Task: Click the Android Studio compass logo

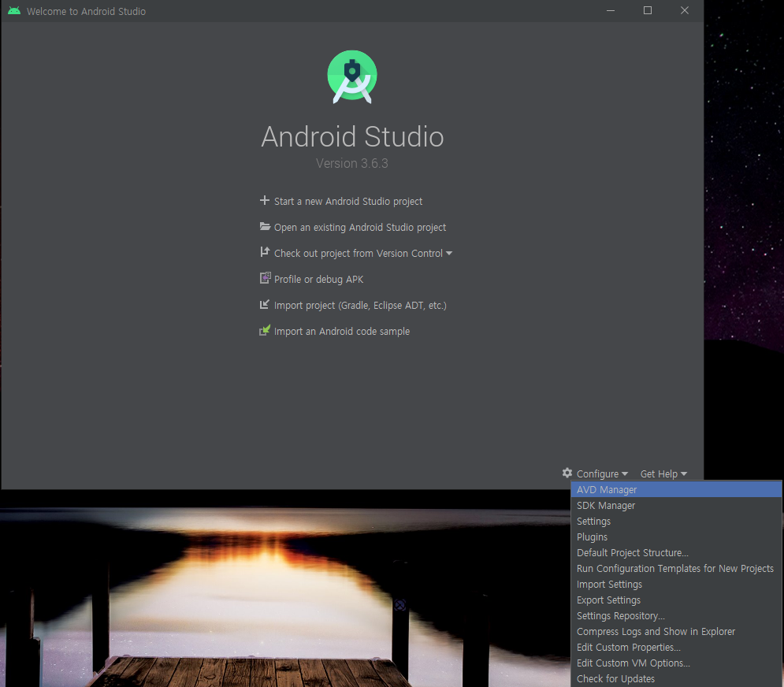Action: point(352,76)
